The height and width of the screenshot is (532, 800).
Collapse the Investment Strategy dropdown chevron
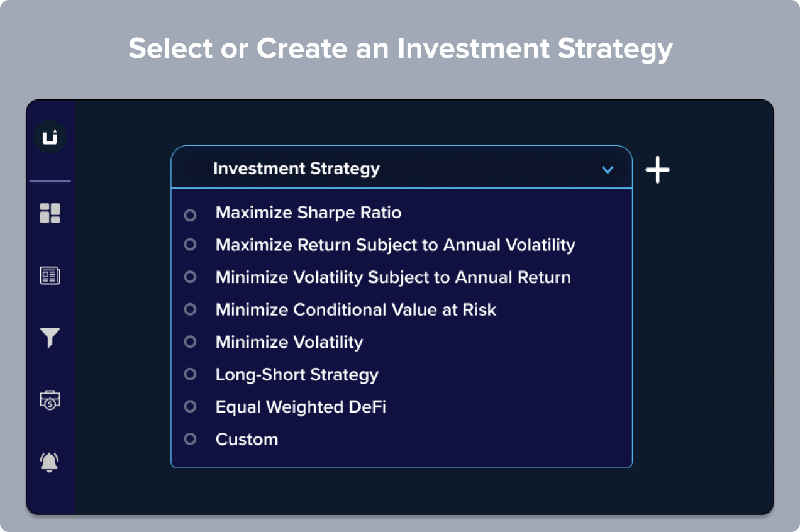click(x=608, y=170)
